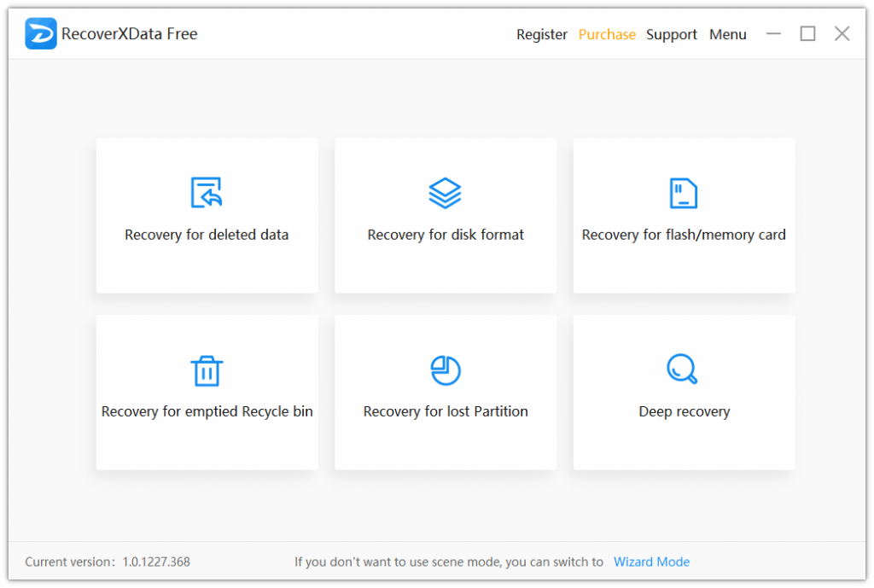874x588 pixels.
Task: Select the lost Partition pie-chart icon
Action: click(x=446, y=370)
